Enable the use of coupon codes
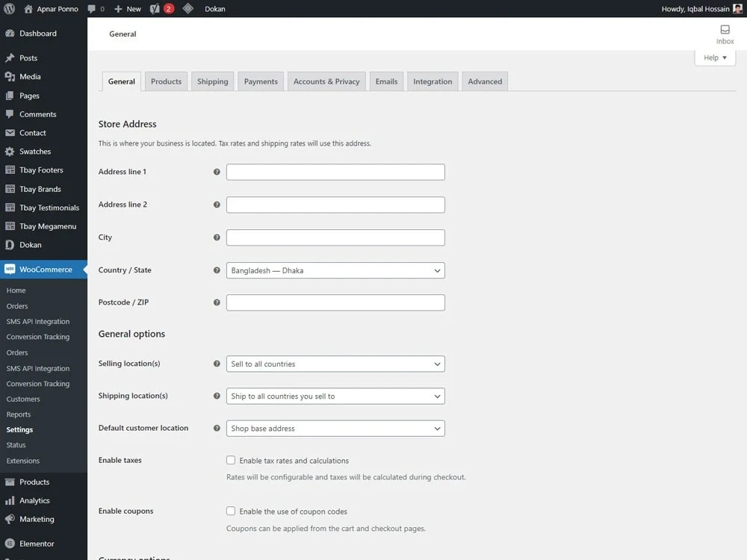 (x=231, y=511)
